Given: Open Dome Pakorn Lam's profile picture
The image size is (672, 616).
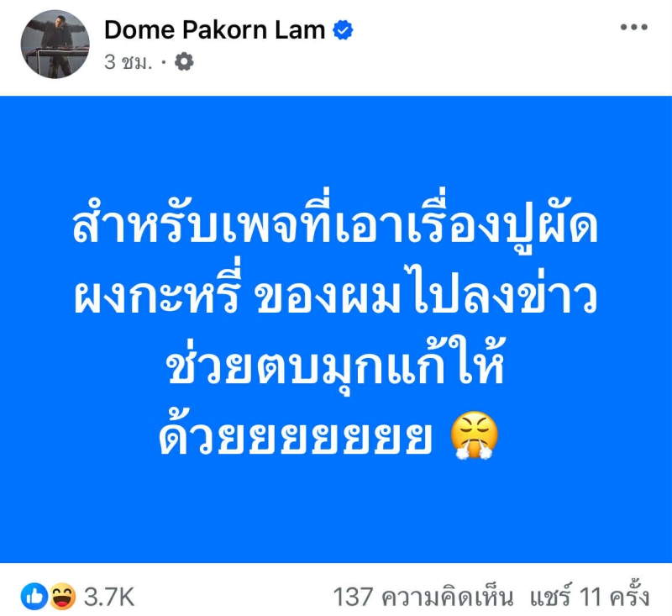Looking at the screenshot, I should pos(55,45).
